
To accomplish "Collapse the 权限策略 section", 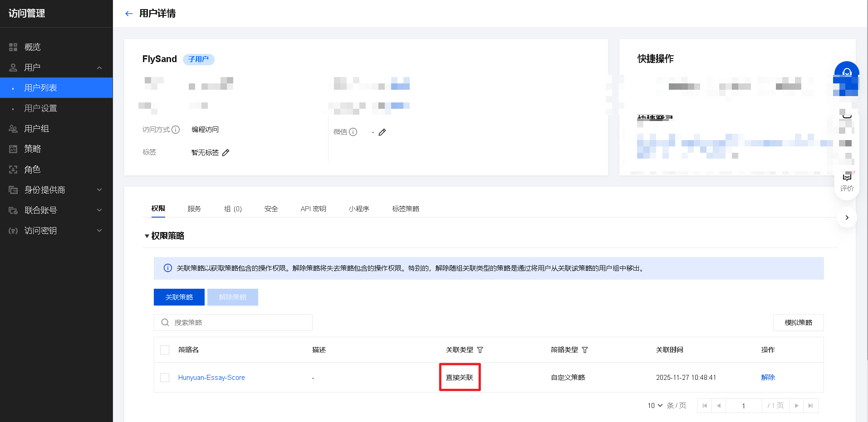I will coord(147,236).
